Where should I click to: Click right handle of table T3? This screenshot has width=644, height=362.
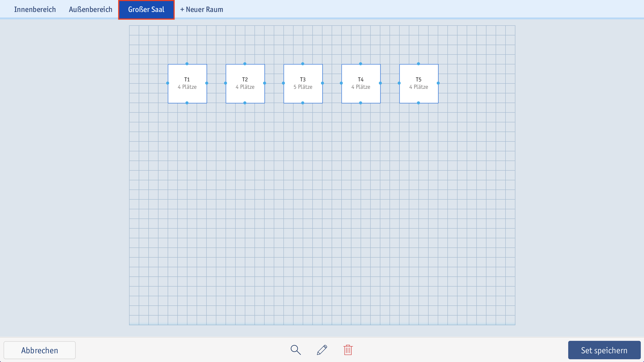point(322,83)
